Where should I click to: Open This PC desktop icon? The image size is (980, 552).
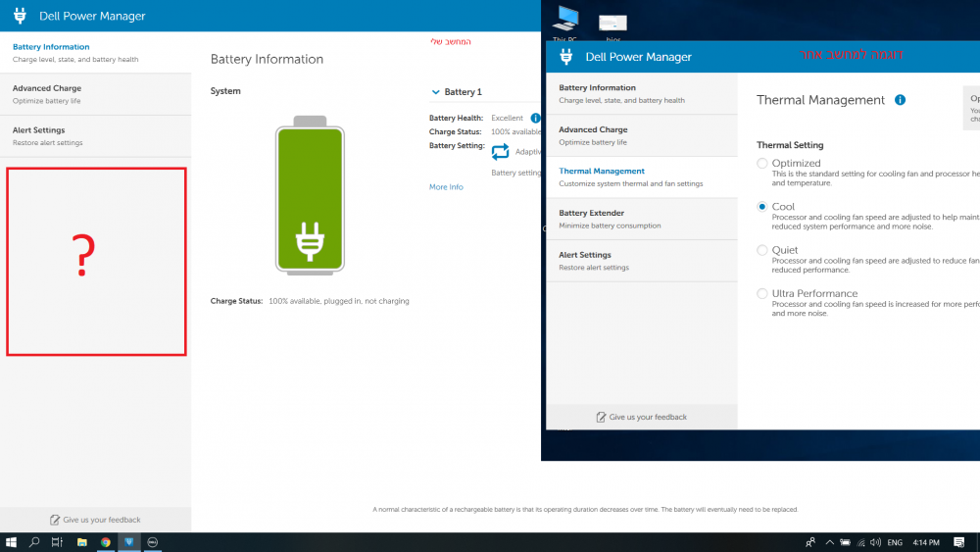(x=565, y=24)
